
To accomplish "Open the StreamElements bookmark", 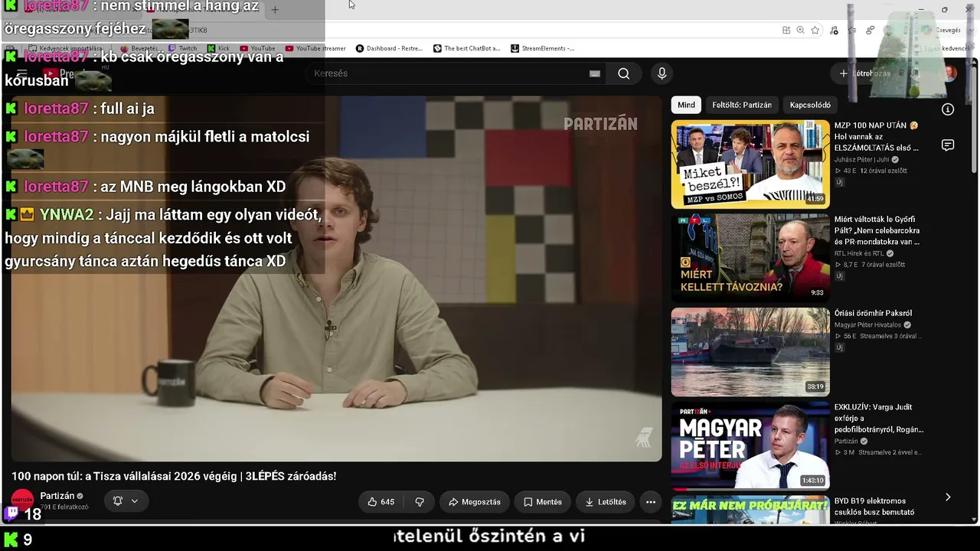I will 542,48.
